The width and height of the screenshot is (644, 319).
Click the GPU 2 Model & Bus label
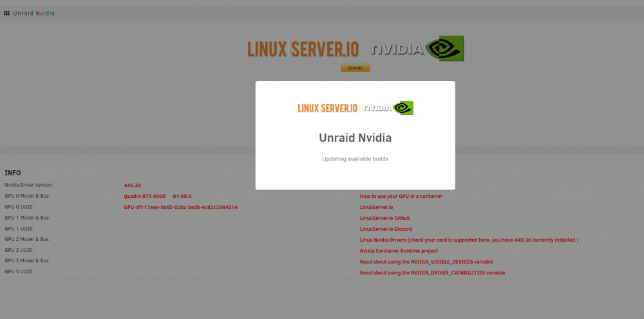click(x=27, y=239)
